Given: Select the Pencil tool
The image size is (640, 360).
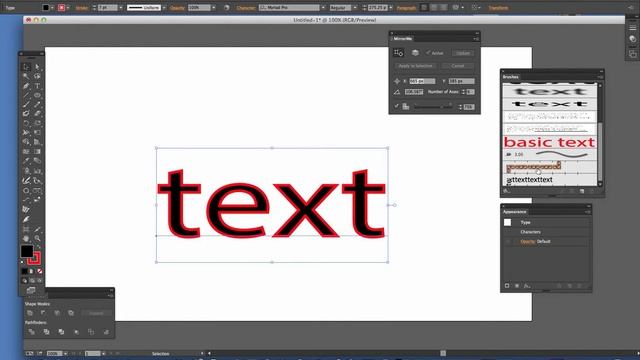Looking at the screenshot, I should point(37,105).
